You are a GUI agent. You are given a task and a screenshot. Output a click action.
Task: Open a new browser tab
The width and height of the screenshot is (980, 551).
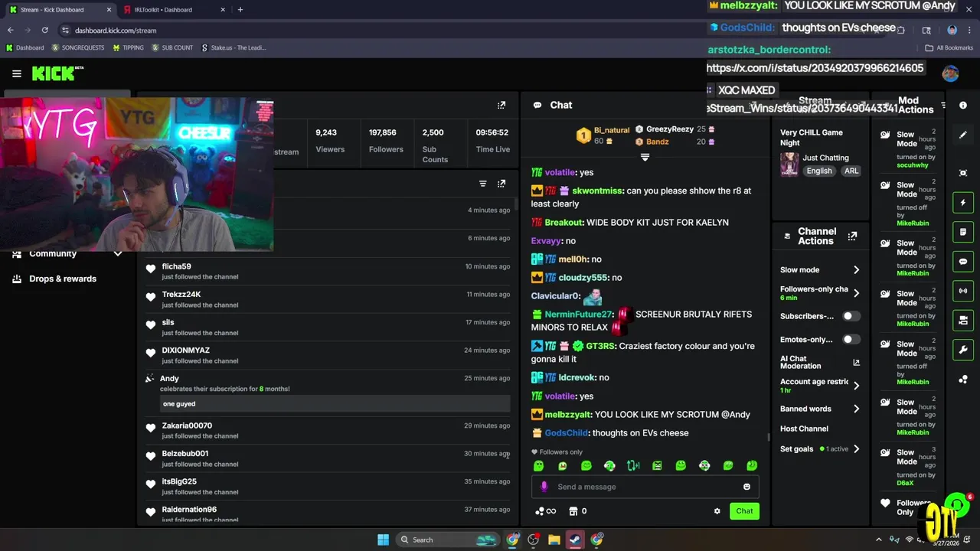(x=240, y=10)
